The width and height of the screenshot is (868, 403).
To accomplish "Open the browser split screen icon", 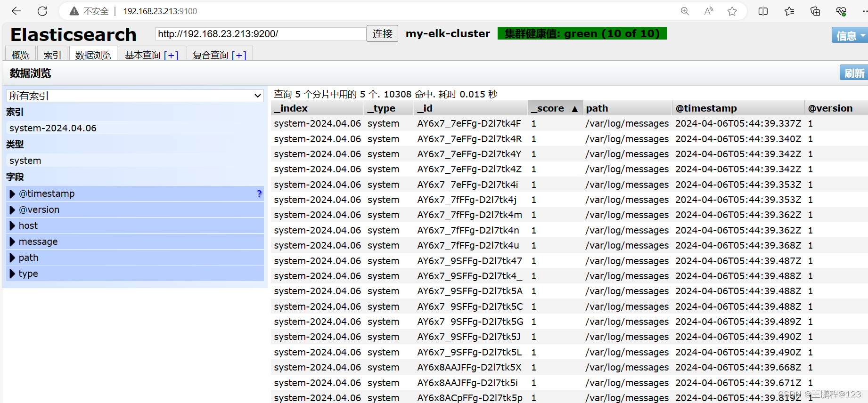I will 763,11.
